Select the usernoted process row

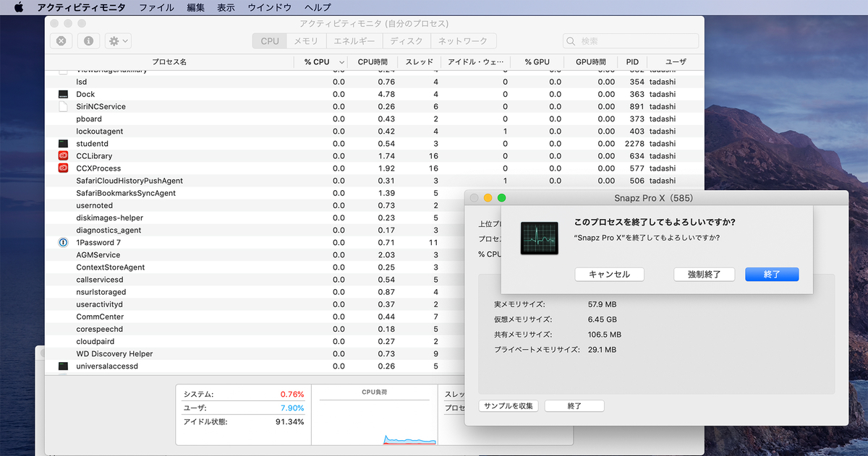tap(255, 206)
